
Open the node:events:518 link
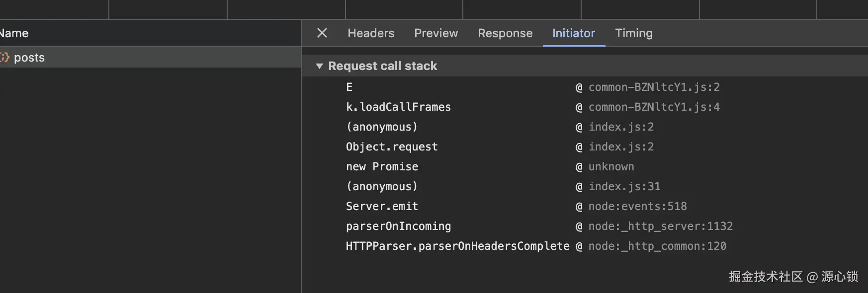coord(637,207)
